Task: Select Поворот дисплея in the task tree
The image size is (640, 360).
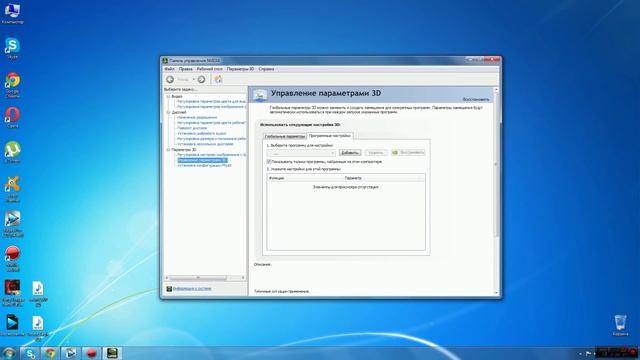Action: point(192,128)
